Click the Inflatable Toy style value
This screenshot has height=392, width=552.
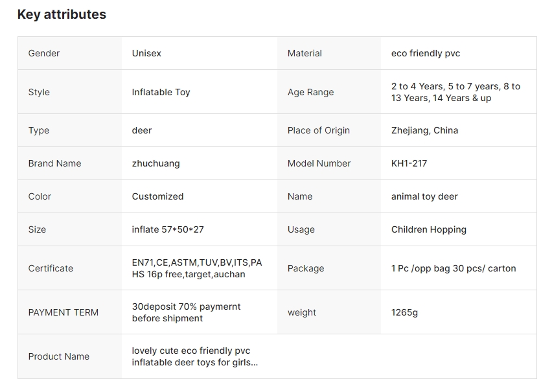161,92
